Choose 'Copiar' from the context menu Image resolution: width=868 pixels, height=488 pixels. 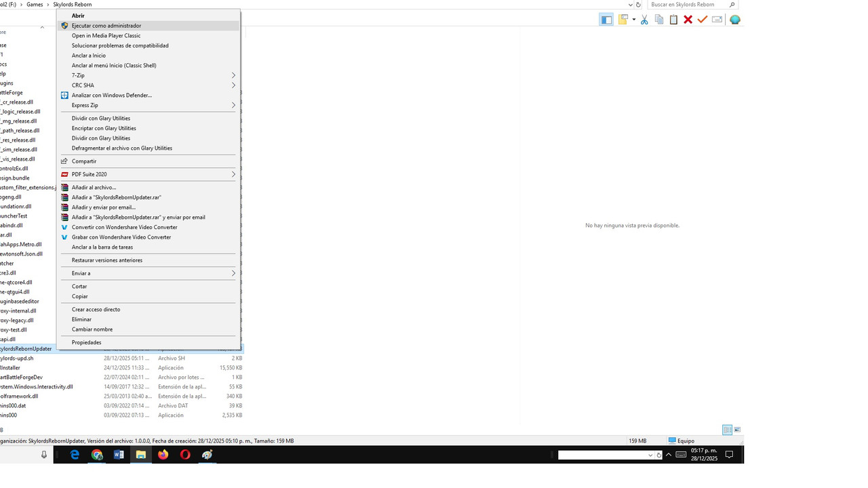coord(148,296)
